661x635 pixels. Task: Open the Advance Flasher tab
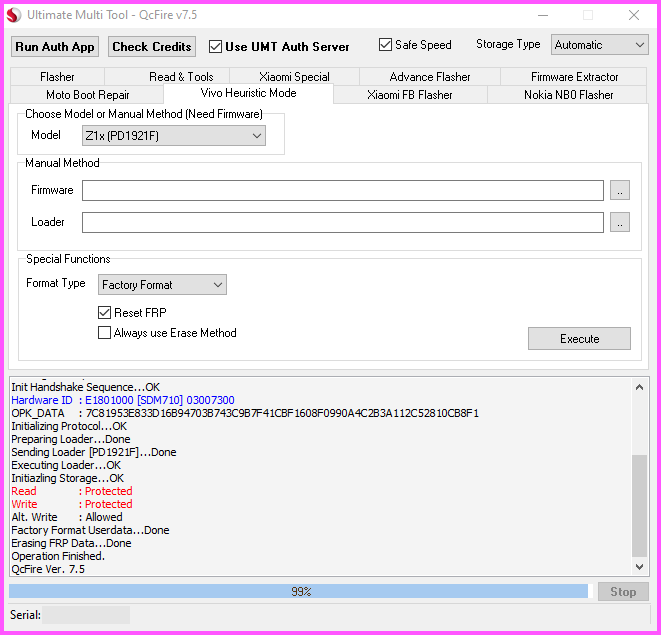[430, 77]
